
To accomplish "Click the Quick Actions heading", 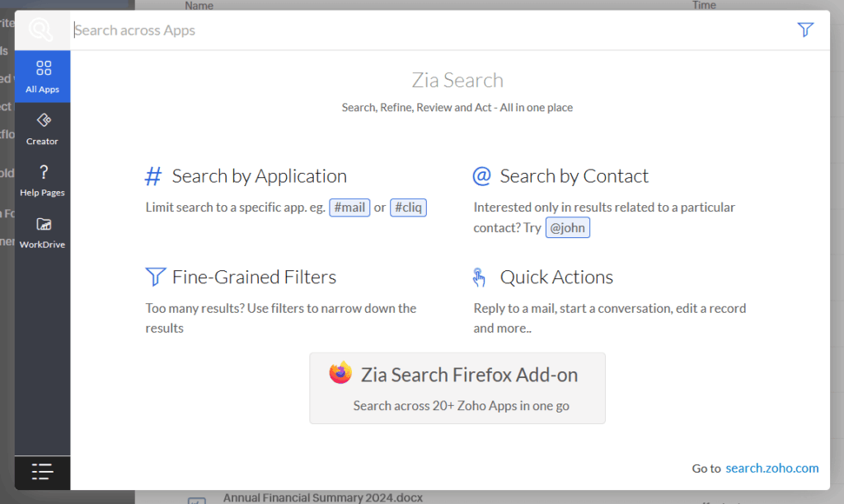I will pos(556,277).
